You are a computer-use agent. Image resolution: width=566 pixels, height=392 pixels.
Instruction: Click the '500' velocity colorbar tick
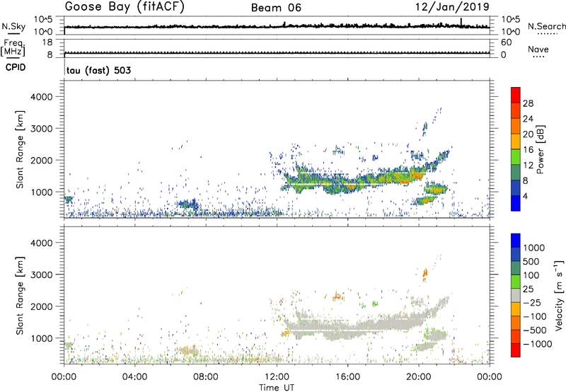click(531, 261)
